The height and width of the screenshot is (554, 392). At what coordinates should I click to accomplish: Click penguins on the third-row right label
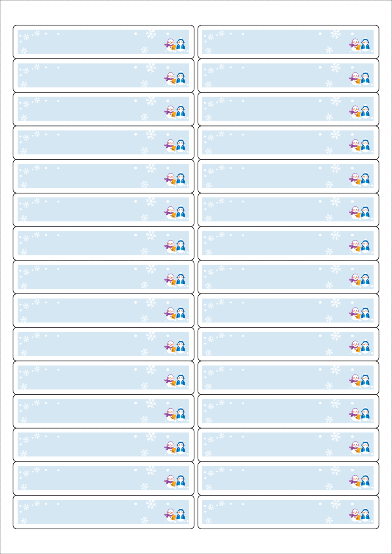point(359,112)
